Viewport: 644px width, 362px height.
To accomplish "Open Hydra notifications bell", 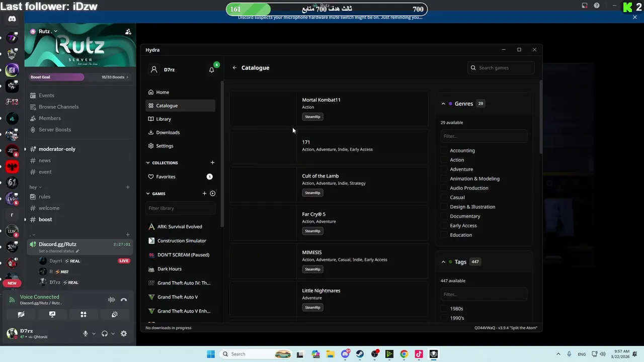I will (212, 70).
